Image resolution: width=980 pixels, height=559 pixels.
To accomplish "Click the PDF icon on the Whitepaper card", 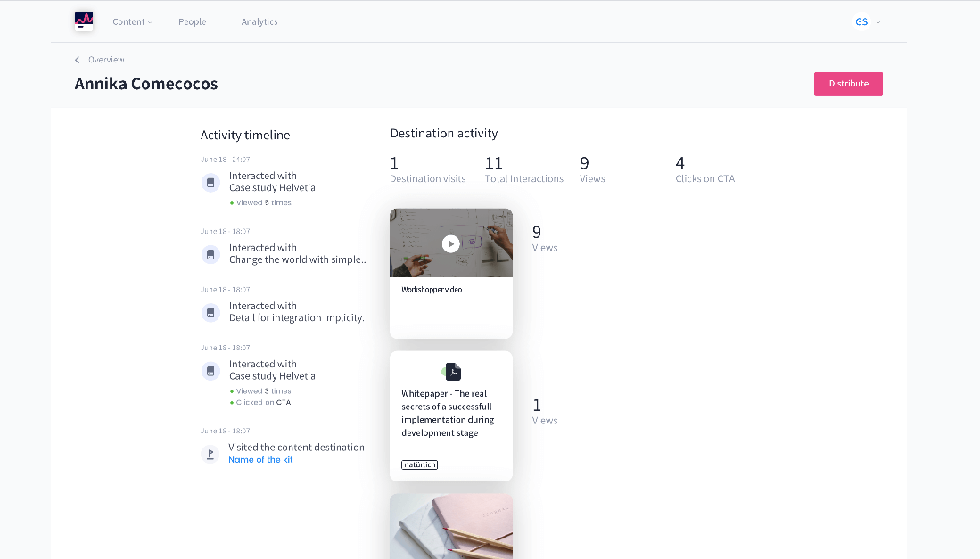I will tap(453, 372).
